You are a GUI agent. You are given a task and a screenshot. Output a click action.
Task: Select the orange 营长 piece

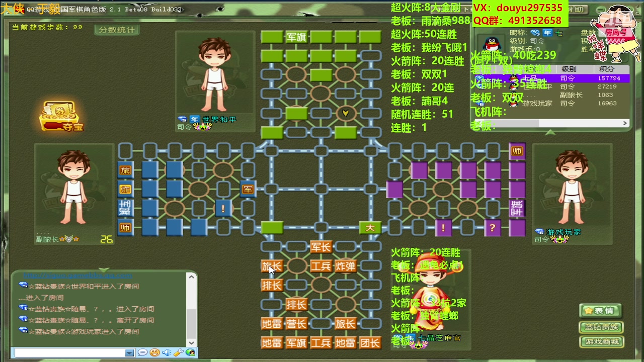pos(296,323)
